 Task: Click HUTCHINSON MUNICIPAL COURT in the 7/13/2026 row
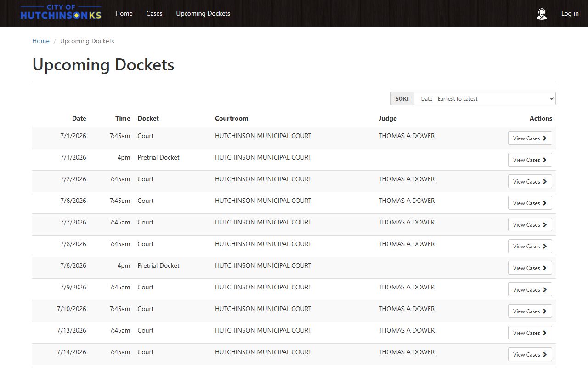click(x=263, y=330)
